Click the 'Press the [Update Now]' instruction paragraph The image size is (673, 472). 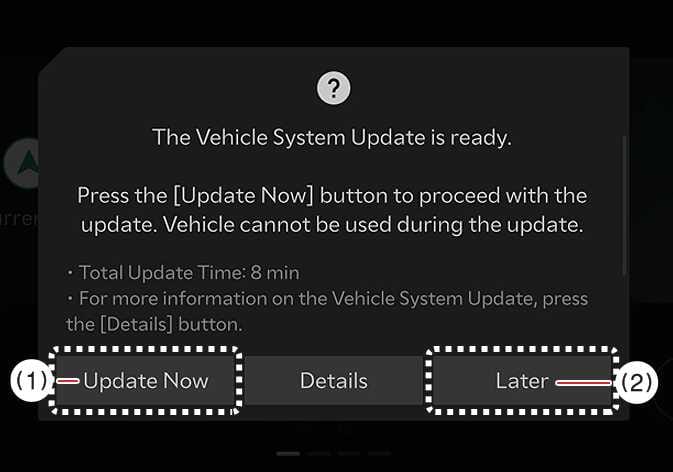click(x=332, y=210)
